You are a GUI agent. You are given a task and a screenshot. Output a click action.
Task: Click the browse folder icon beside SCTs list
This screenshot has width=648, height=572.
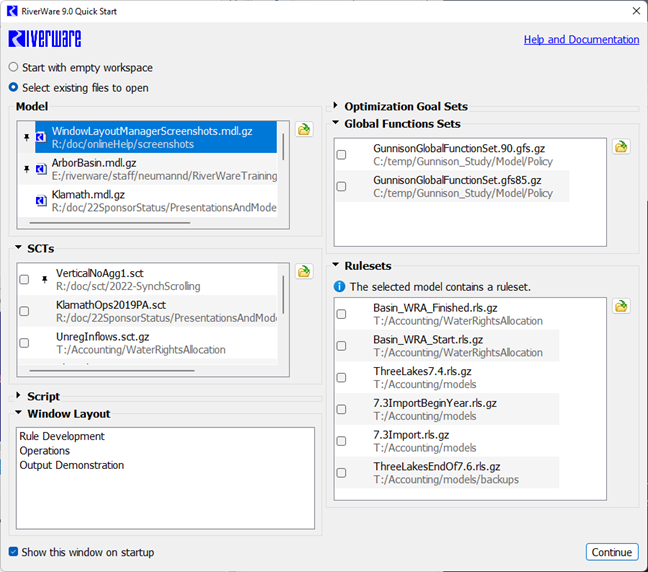(303, 271)
